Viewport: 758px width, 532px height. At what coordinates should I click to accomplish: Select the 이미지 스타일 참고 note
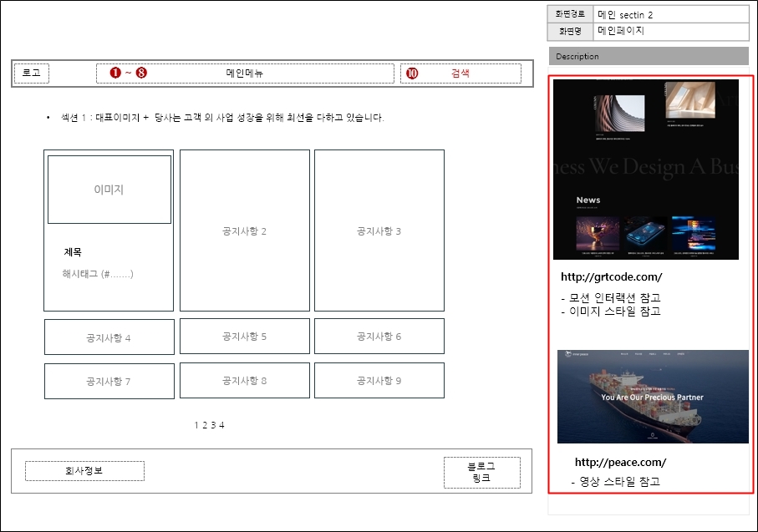tap(611, 312)
